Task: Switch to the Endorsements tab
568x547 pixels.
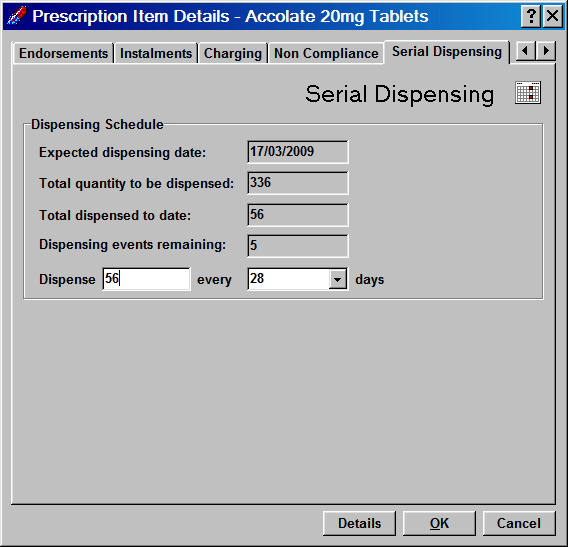Action: click(x=63, y=53)
